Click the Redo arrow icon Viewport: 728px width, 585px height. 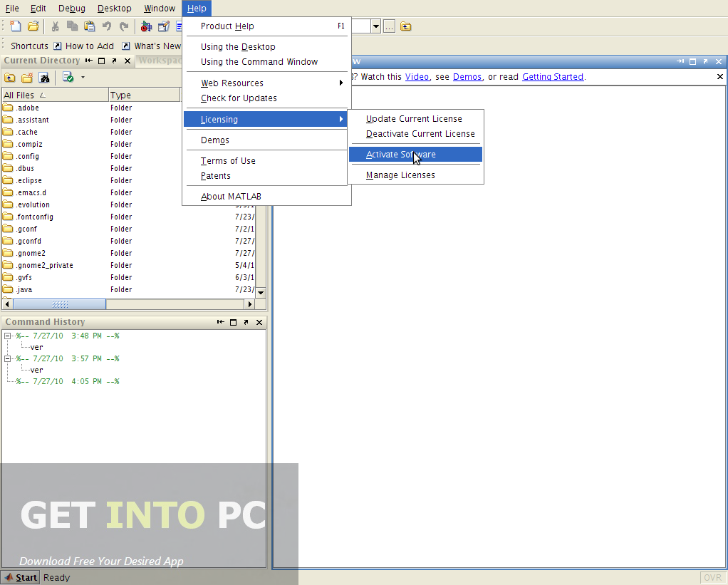tap(123, 26)
